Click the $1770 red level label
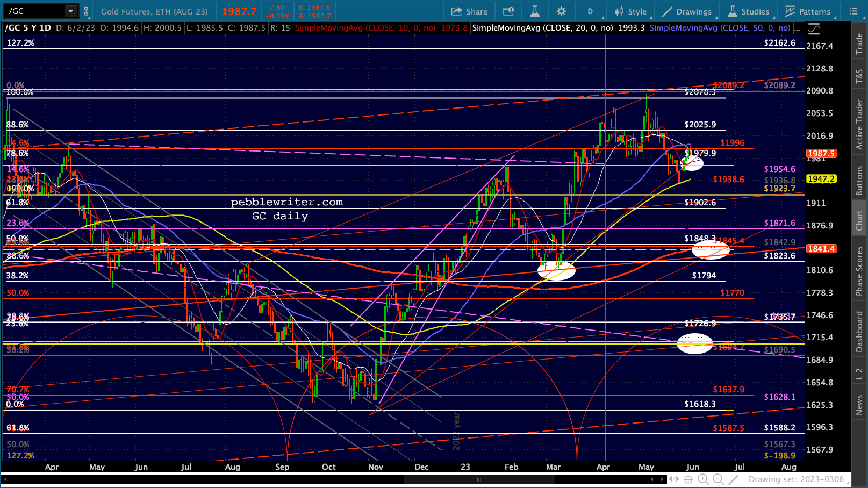 pyautogui.click(x=733, y=293)
